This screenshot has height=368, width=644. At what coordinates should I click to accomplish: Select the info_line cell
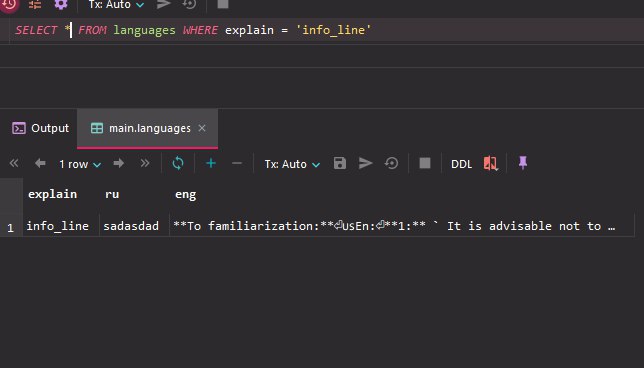[x=61, y=226]
